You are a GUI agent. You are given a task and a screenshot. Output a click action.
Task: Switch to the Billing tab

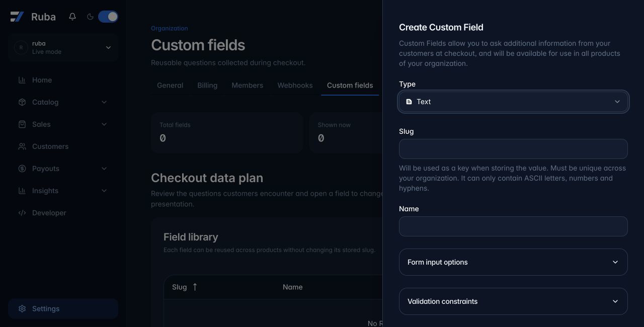207,85
